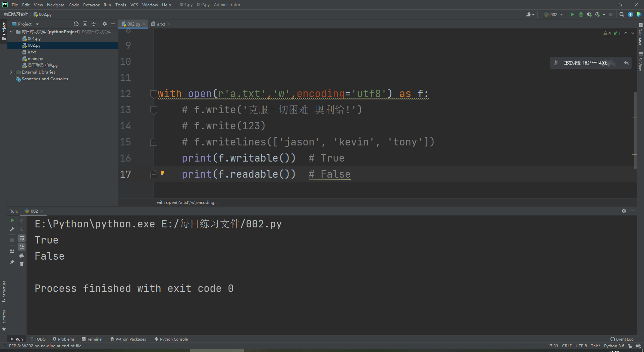Open the VCS menu

pyautogui.click(x=134, y=5)
